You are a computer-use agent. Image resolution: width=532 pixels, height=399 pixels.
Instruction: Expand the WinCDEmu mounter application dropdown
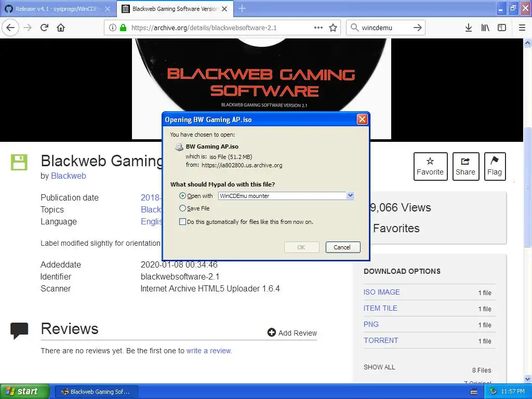[x=350, y=195]
